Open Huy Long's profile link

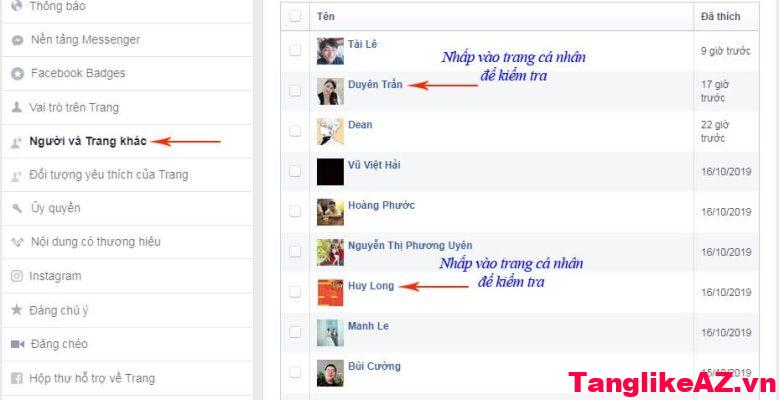click(371, 286)
